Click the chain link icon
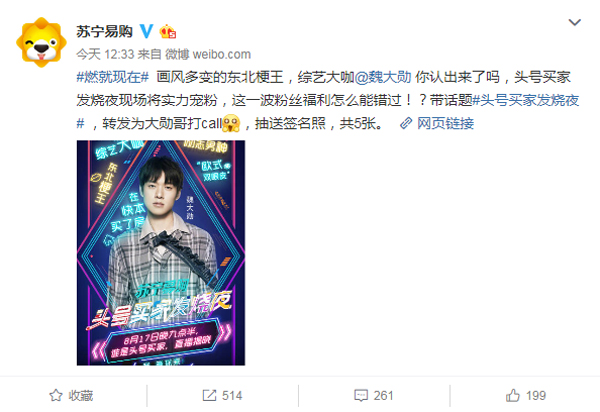Image resolution: width=600 pixels, height=412 pixels. (x=406, y=123)
